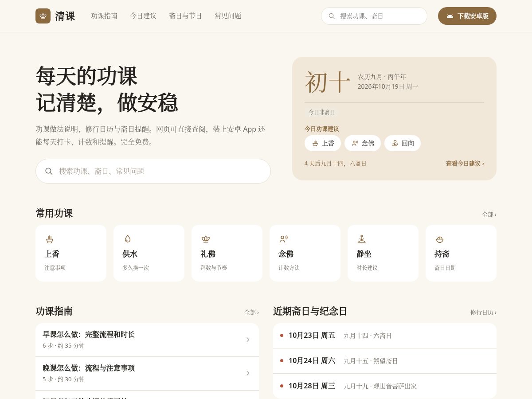Click the chanting person icon on 念佛 card

click(284, 239)
